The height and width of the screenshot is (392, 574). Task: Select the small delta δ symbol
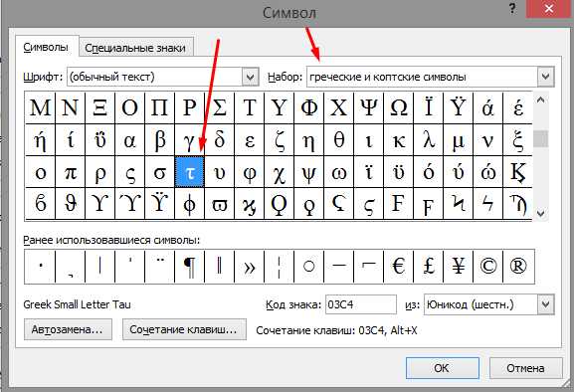[x=220, y=140]
